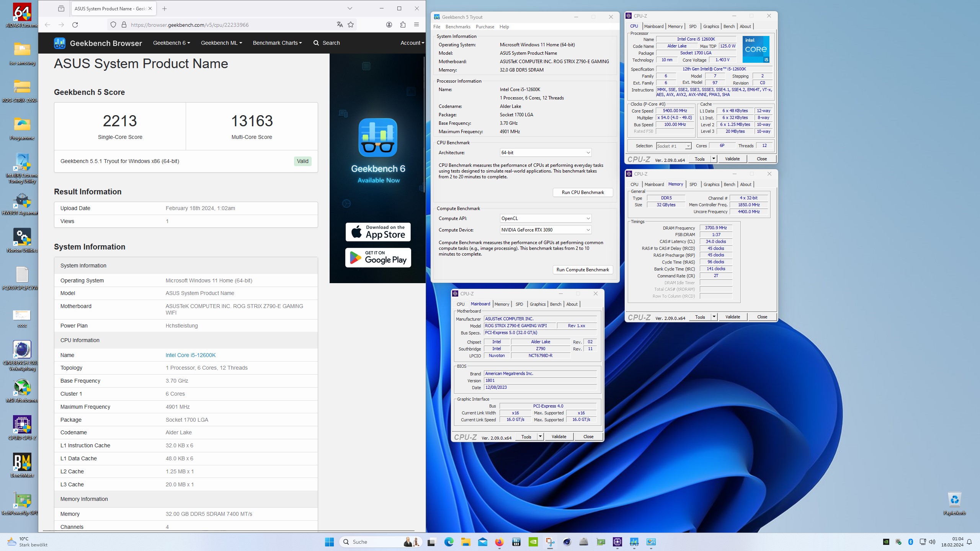Expand the Geekbench 6 nav dropdown
This screenshot has height=551, width=980.
[x=171, y=43]
